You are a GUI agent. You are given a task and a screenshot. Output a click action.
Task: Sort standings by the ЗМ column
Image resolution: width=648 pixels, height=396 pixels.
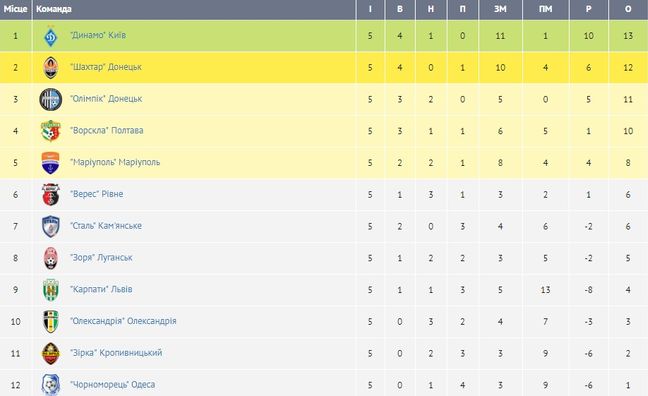500,9
